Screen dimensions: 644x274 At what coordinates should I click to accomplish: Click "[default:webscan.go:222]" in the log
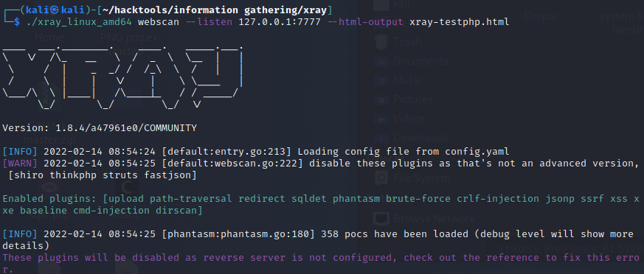coord(232,164)
